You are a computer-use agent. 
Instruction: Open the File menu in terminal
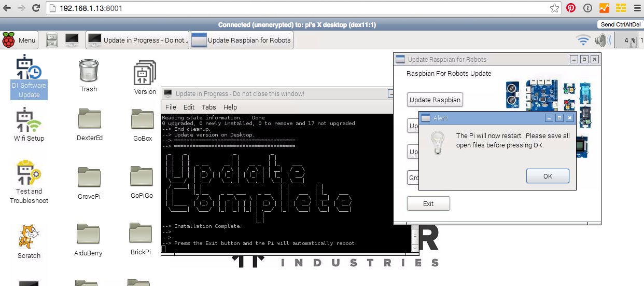[171, 107]
